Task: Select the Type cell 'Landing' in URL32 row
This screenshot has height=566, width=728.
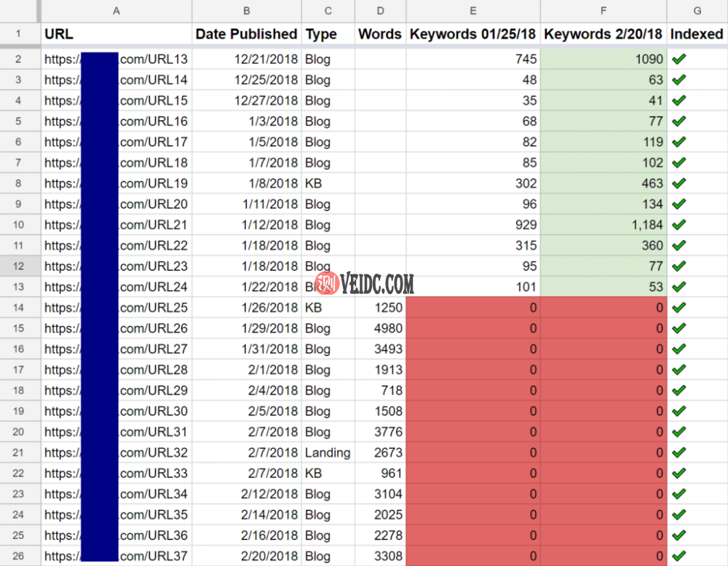Action: pyautogui.click(x=328, y=453)
